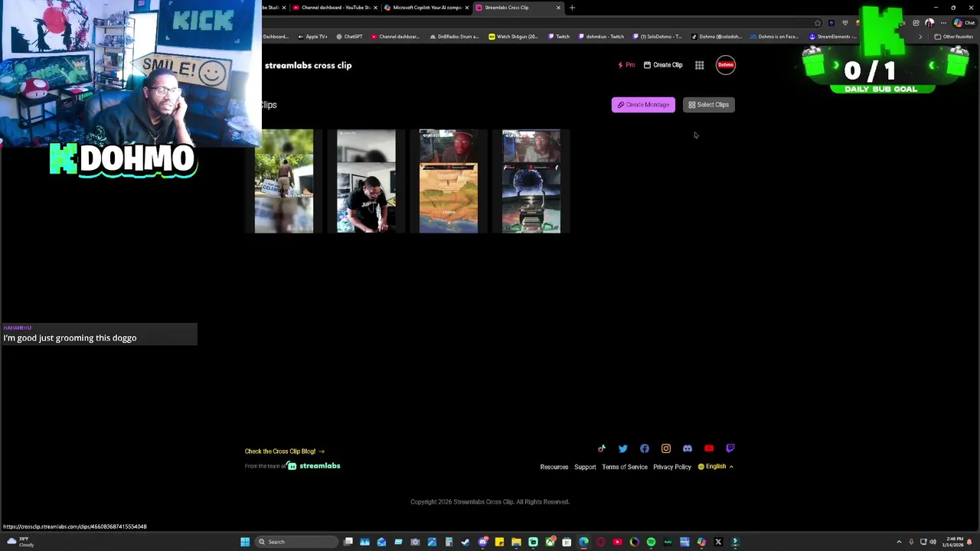
Task: Open the Privacy Policy link
Action: pyautogui.click(x=672, y=467)
